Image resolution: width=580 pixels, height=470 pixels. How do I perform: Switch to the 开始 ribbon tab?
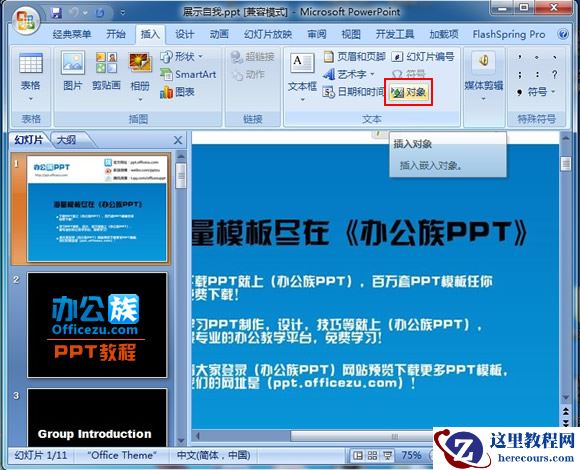click(x=116, y=34)
